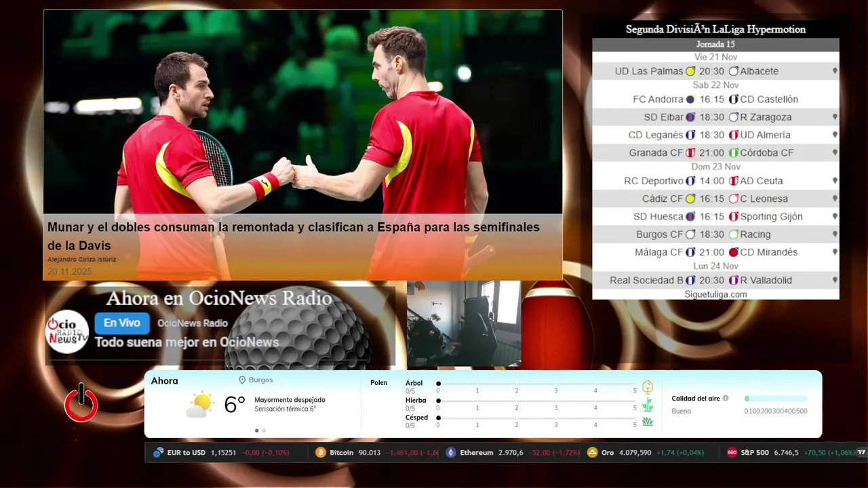Screen dimensions: 868x488
Task: Click the Árbol pollen tree icon
Action: (x=648, y=387)
